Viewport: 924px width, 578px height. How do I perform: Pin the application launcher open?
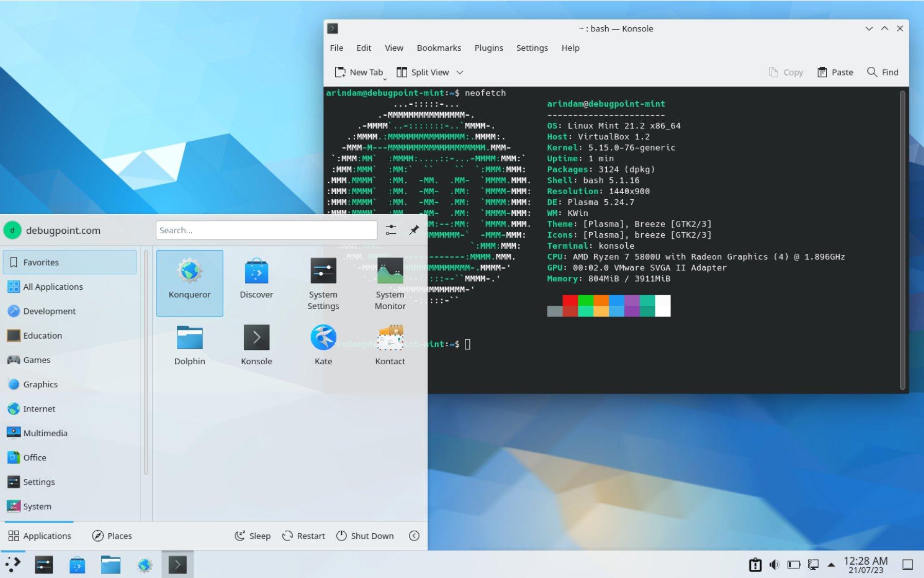(x=414, y=230)
